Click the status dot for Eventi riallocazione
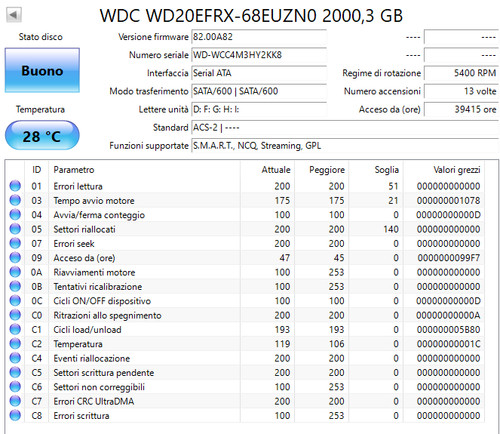500x434 pixels. coord(15,358)
